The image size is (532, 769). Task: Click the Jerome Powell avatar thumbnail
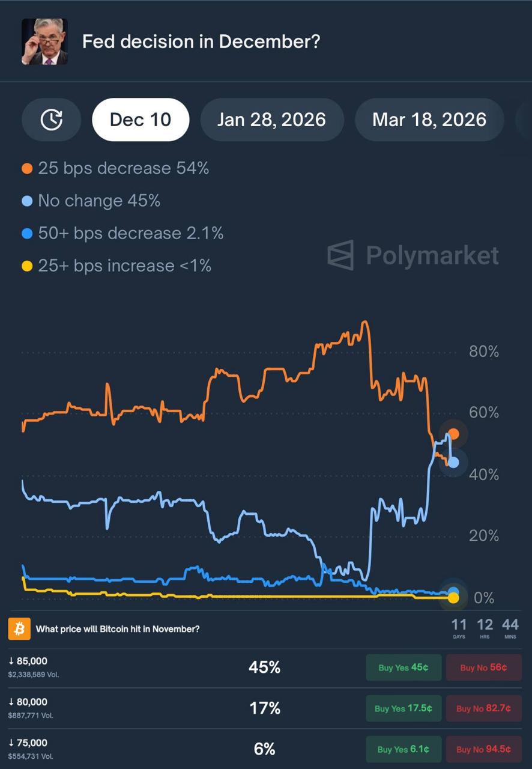pyautogui.click(x=44, y=41)
